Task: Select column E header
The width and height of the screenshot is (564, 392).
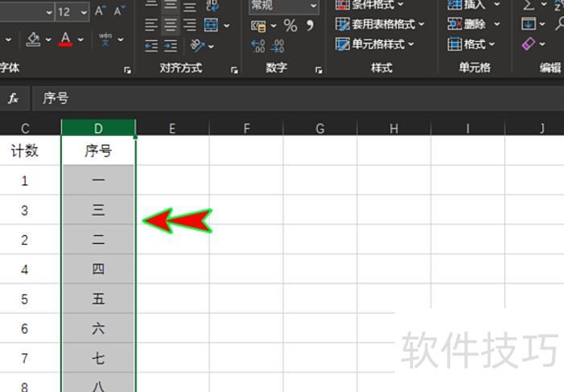Action: click(172, 128)
